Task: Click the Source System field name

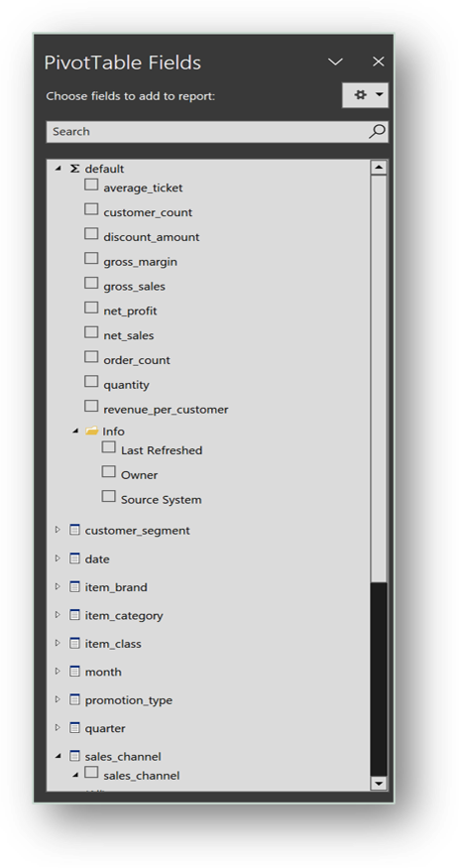Action: (161, 500)
